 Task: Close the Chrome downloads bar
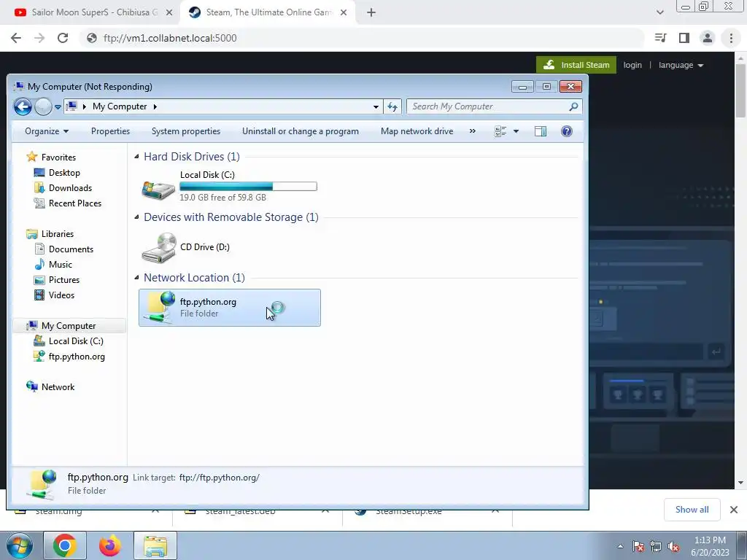[x=734, y=510]
